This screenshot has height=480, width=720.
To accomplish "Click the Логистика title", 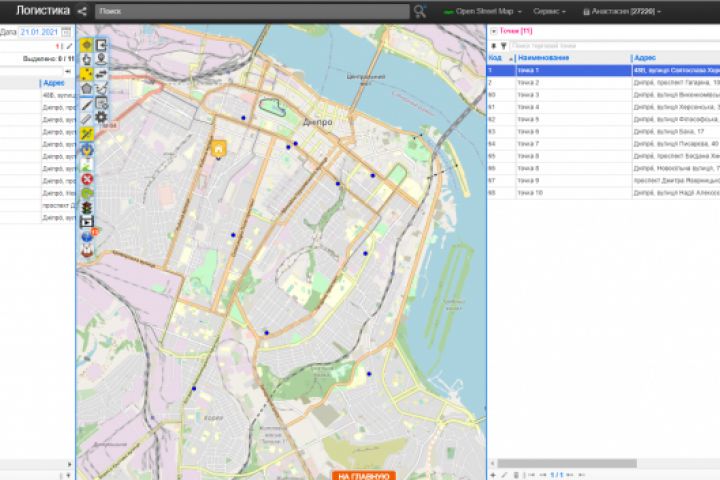I will point(43,11).
